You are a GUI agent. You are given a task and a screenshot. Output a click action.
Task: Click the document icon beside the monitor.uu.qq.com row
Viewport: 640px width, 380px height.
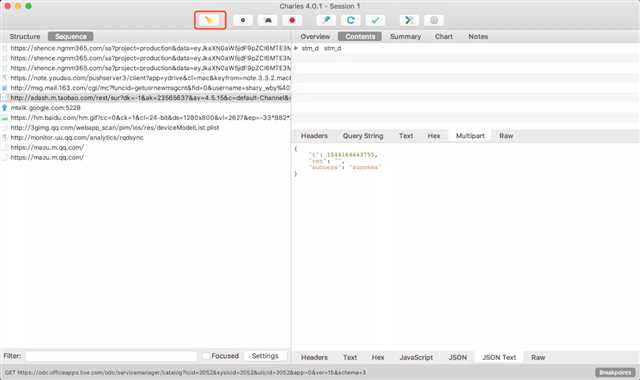4,138
